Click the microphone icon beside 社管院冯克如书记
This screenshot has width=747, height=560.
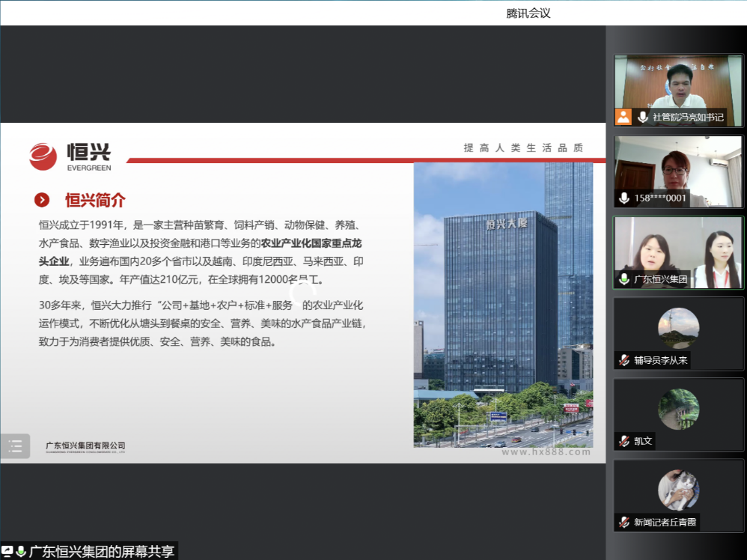642,117
